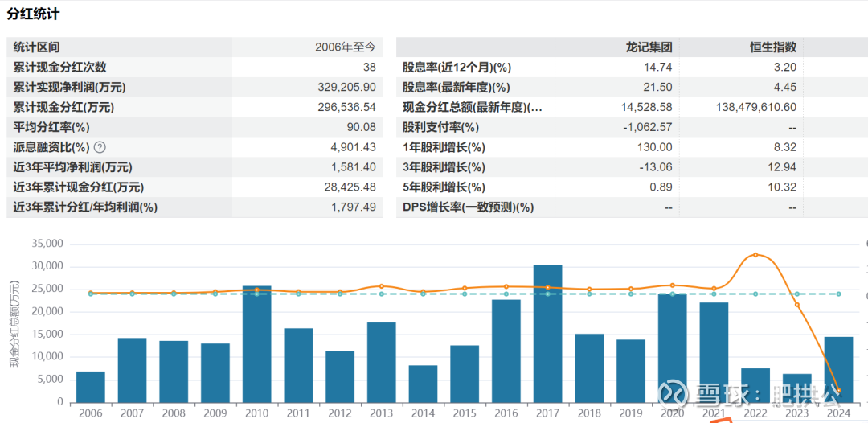Viewport: 868px width, 423px height.
Task: Select the 1年股利增长(%) label
Action: point(444,147)
